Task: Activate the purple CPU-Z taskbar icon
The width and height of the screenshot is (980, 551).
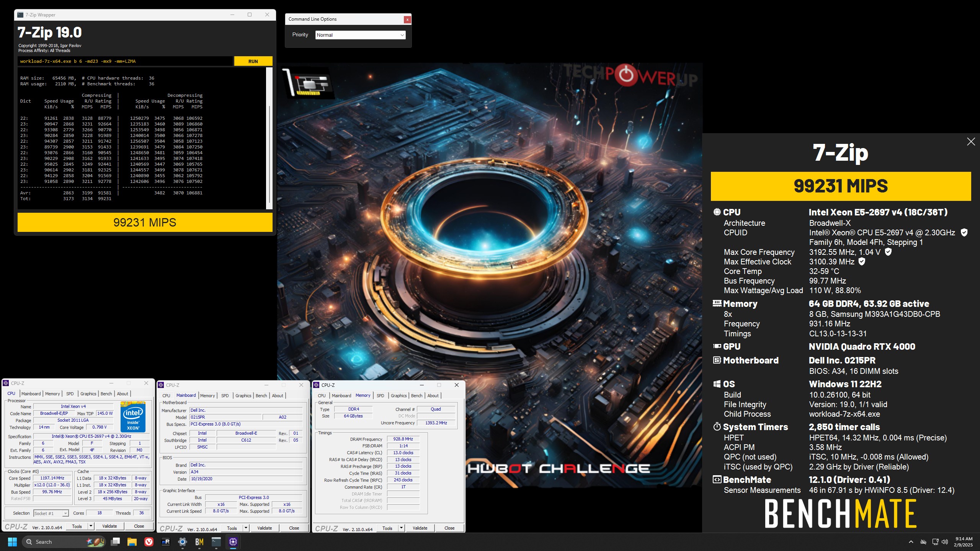Action: [x=233, y=542]
